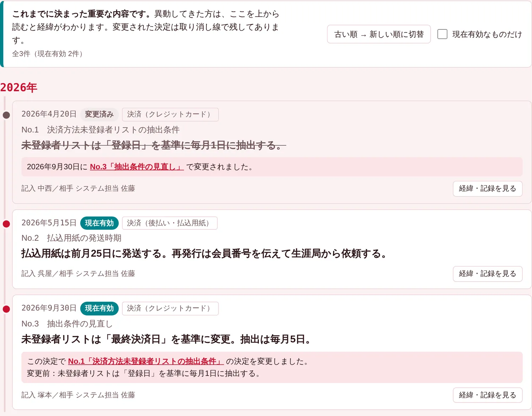This screenshot has width=532, height=416.
Task: Click date 2026年4月20日
Action: 49,114
